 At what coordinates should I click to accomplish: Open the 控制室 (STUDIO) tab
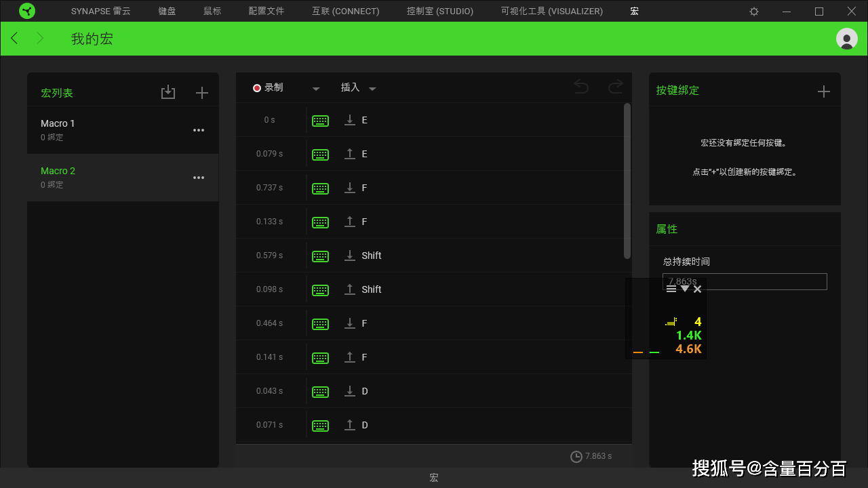pos(440,11)
